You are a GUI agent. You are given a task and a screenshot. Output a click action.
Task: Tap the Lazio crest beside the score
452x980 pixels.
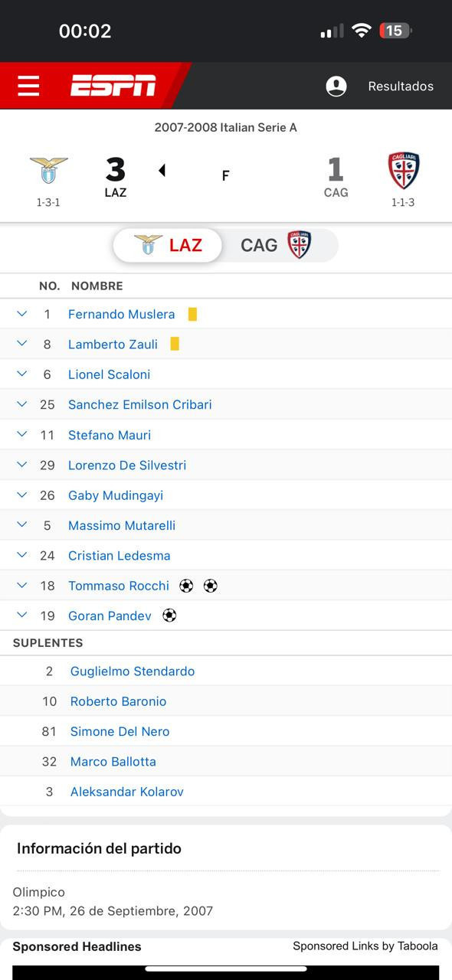click(48, 170)
